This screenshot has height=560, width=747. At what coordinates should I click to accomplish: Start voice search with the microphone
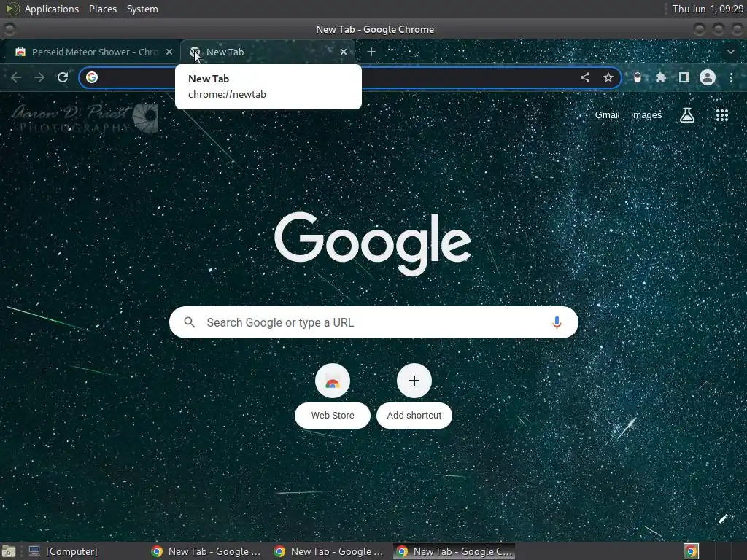(557, 322)
